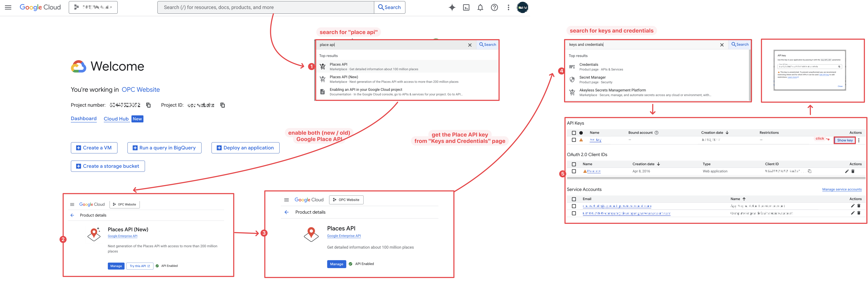Open the three-dot settings menu in header
The width and height of the screenshot is (868, 284).
pos(508,7)
